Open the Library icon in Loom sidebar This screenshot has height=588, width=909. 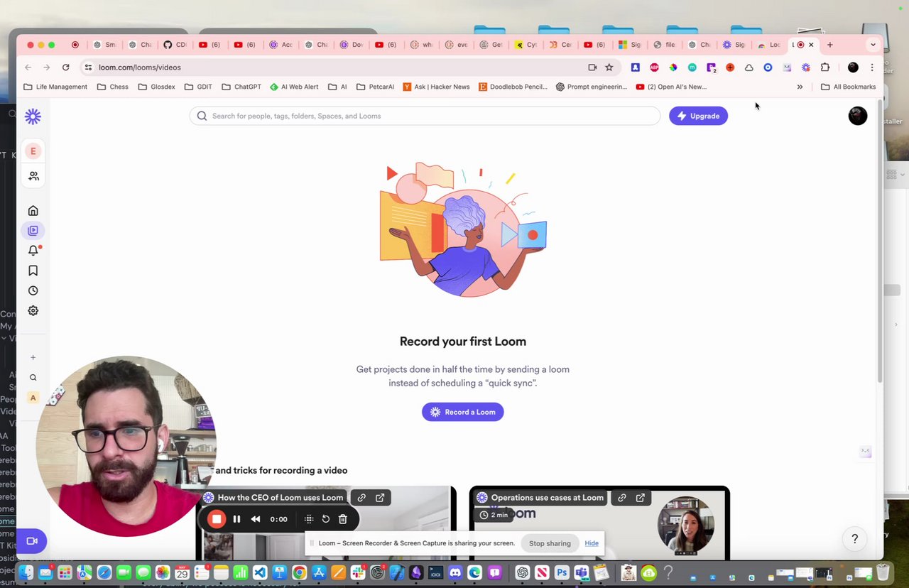pyautogui.click(x=33, y=230)
